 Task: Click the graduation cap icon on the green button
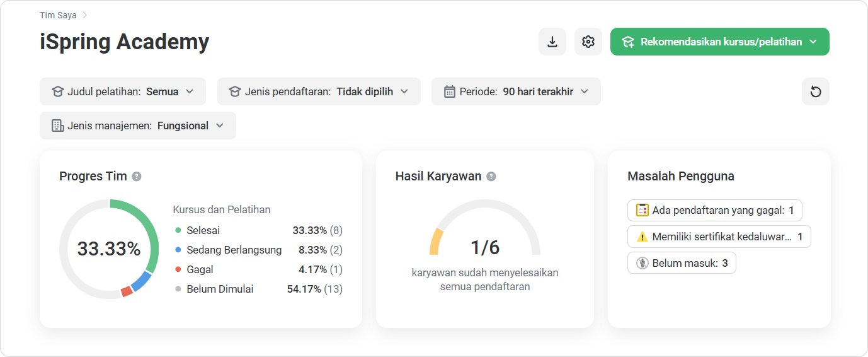click(628, 42)
